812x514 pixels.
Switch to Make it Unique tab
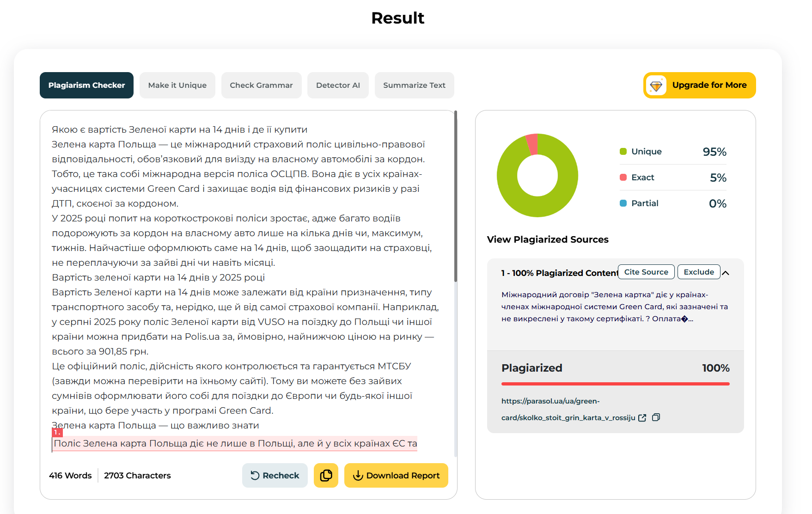pos(177,85)
